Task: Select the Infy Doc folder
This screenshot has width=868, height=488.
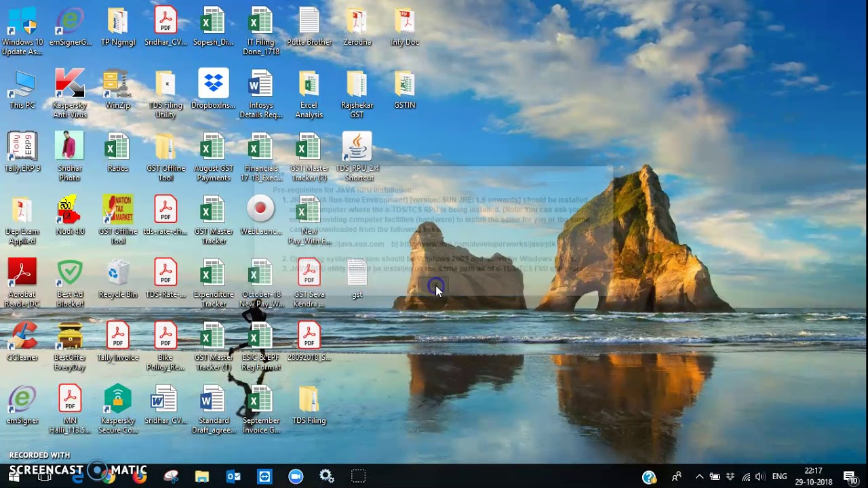Action: pos(405,26)
